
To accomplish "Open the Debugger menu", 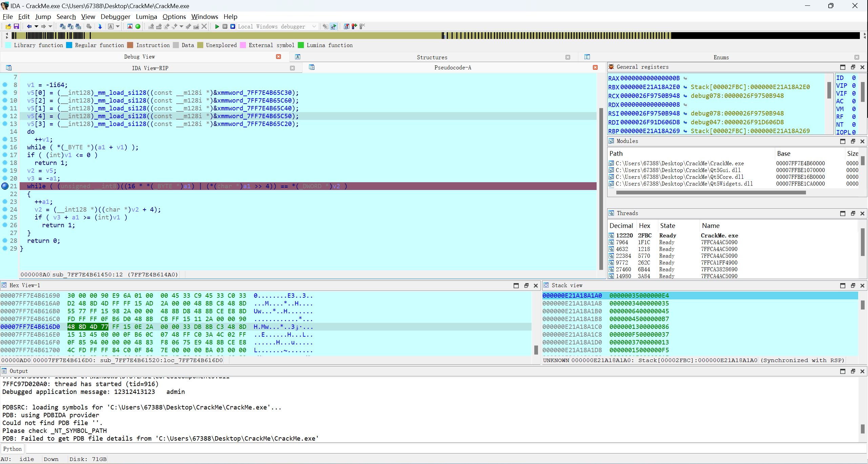I will pyautogui.click(x=116, y=17).
